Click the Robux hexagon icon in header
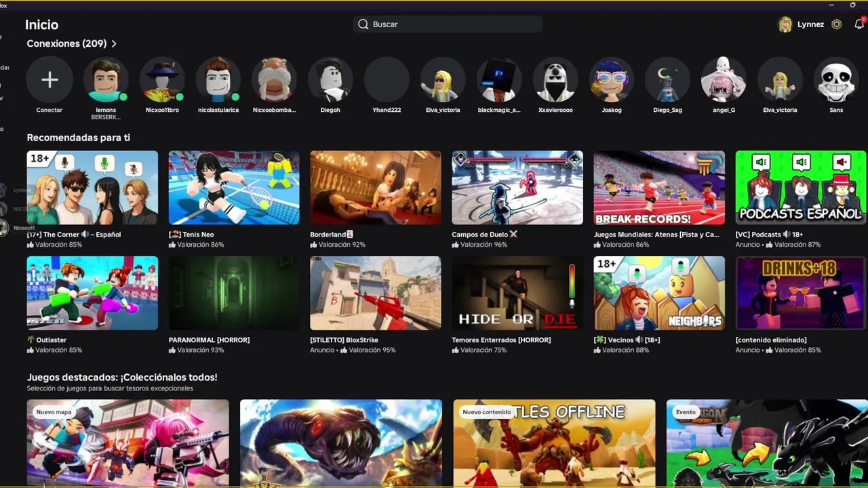The width and height of the screenshot is (868, 488). coord(837,24)
